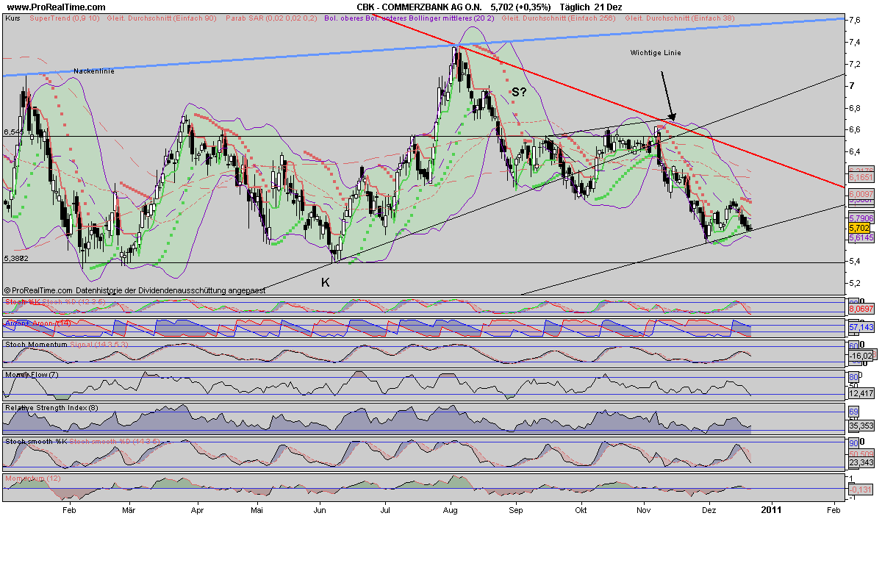The image size is (882, 588).
Task: Click the 7,2 tick on price axis
Action: (855, 65)
